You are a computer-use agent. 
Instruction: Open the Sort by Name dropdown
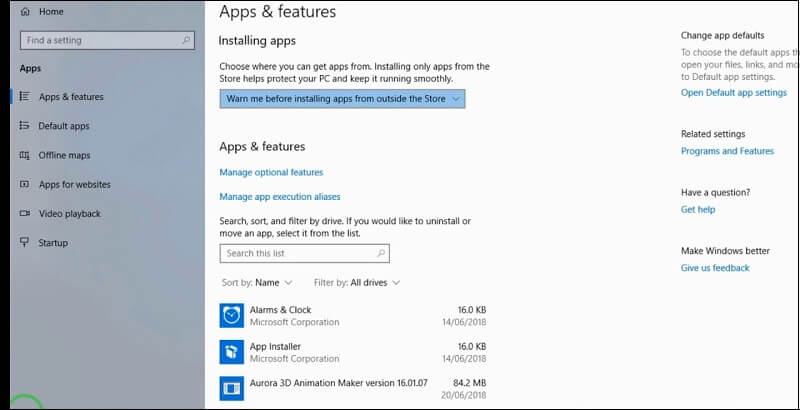[257, 283]
